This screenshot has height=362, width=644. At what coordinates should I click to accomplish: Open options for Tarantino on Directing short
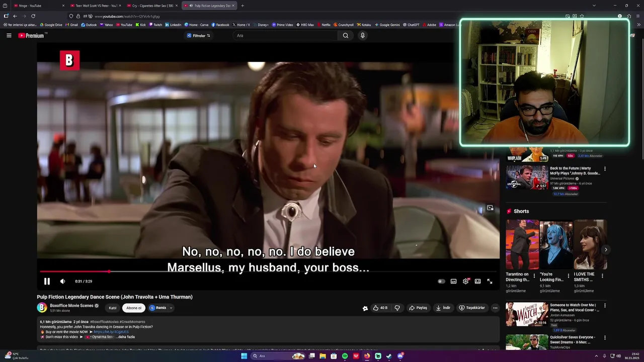(x=534, y=276)
